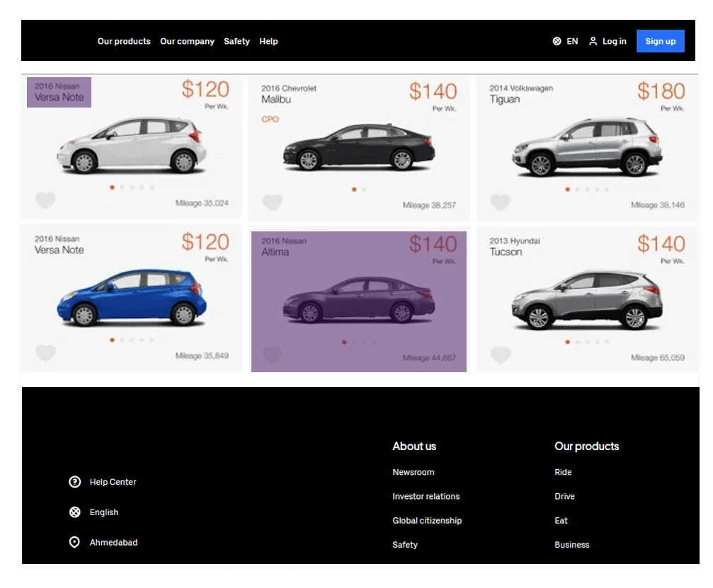The width and height of the screenshot is (713, 588).
Task: Click the 2013 Hyundai Tucson title
Action: [x=515, y=247]
